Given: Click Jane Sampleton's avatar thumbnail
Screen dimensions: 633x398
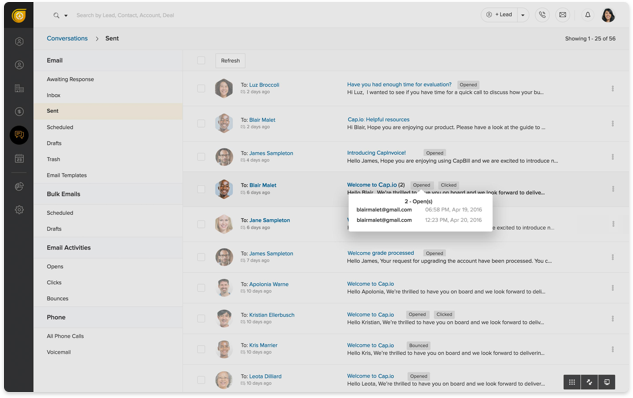Looking at the screenshot, I should (x=224, y=224).
